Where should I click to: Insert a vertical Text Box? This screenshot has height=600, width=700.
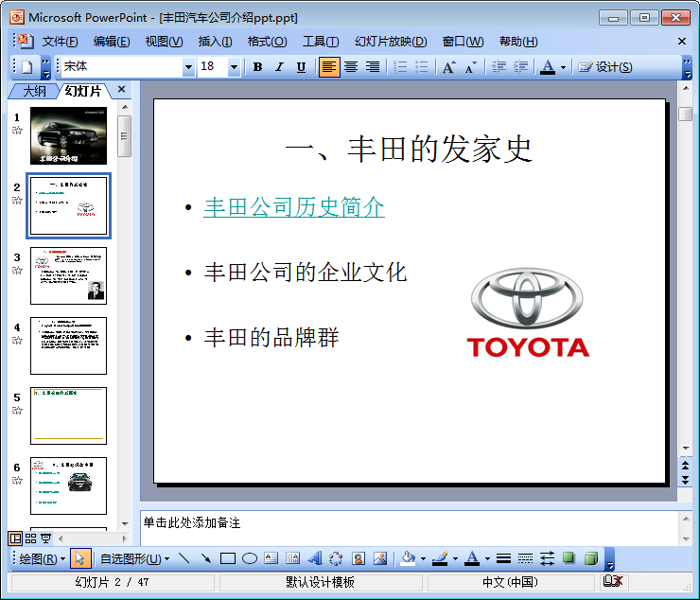(x=293, y=558)
